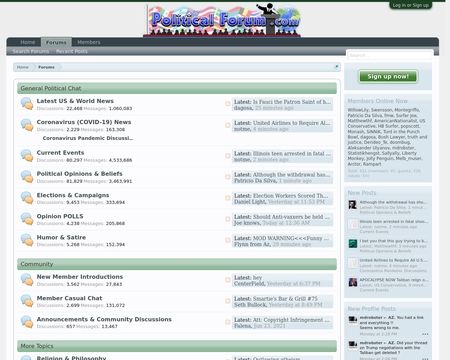Open Current Events forum

point(60,153)
